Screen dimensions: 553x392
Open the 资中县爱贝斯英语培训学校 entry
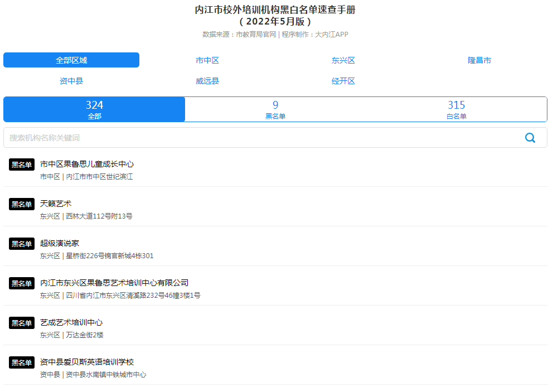(92, 362)
